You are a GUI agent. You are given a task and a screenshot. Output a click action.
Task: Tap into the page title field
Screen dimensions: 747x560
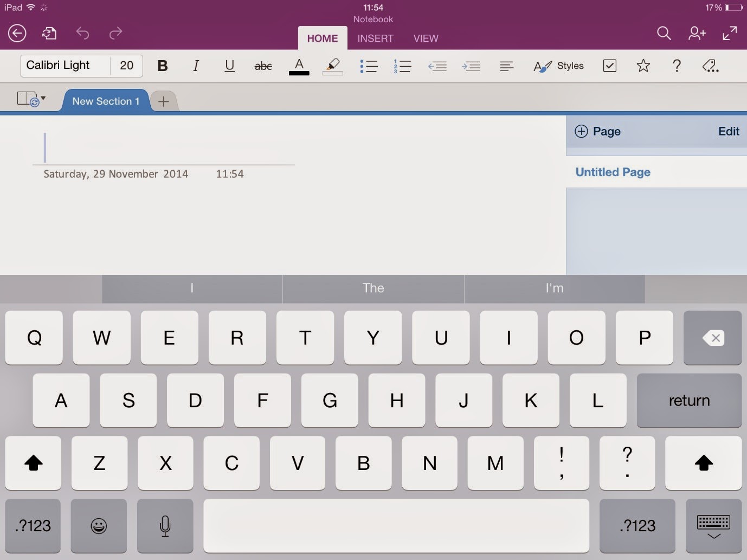click(164, 147)
